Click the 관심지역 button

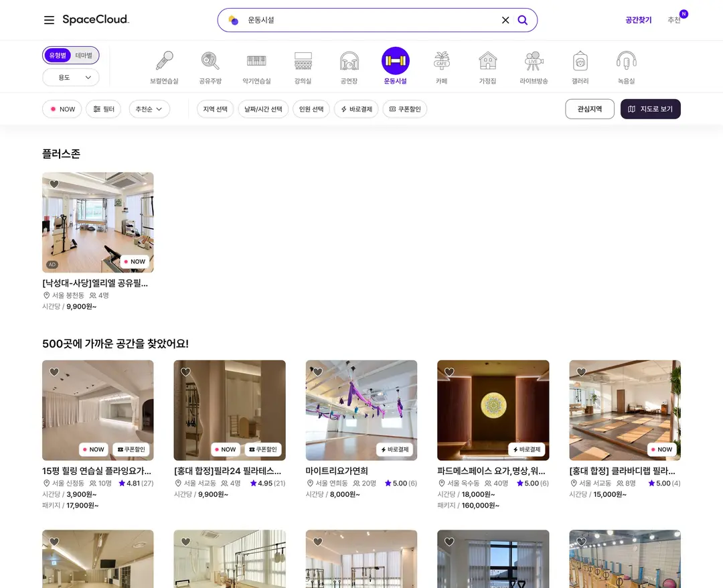click(x=590, y=109)
